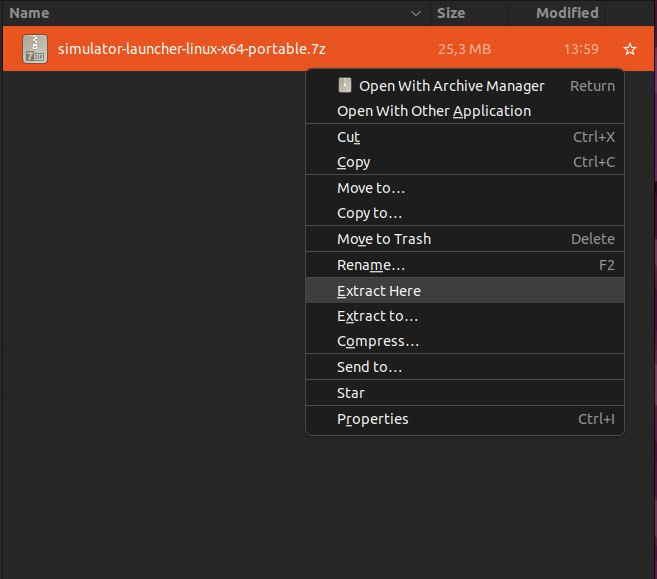Choose Move to… option

(x=370, y=188)
